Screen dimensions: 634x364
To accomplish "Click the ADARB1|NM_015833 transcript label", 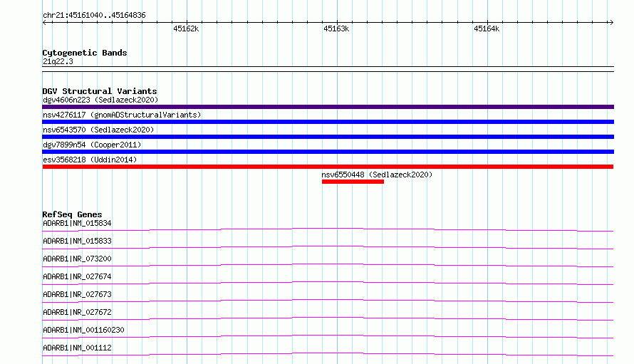I will (x=77, y=241).
